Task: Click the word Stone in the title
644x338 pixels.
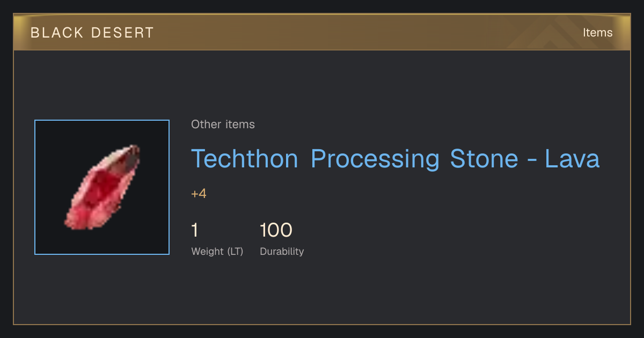Action: (x=484, y=159)
